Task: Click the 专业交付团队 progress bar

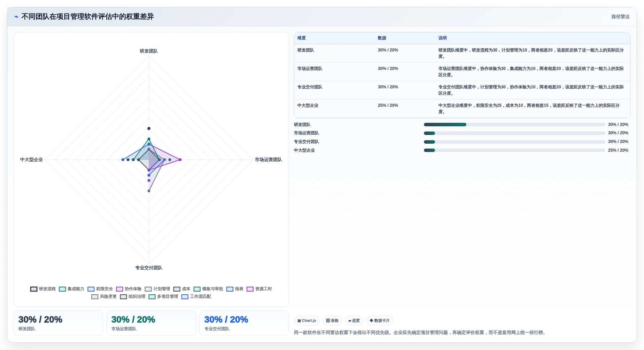Action: 514,142
